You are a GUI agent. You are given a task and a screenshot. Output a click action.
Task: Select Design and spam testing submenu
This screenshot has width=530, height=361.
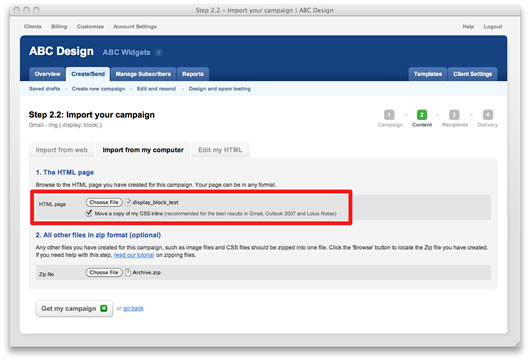coord(220,89)
